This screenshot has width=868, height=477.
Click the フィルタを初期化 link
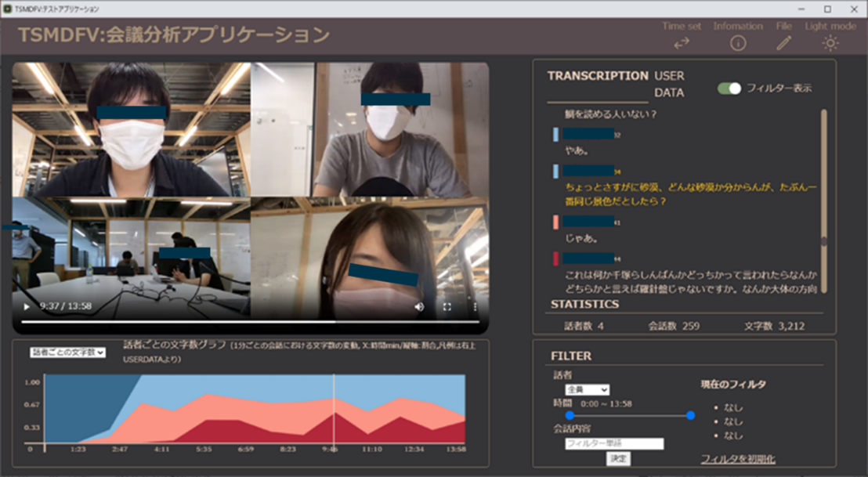click(x=738, y=459)
